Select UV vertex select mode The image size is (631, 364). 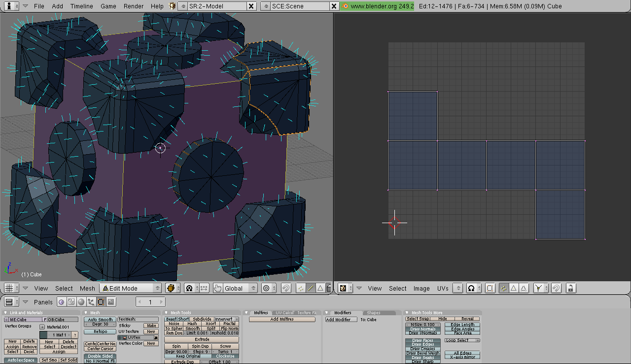504,288
